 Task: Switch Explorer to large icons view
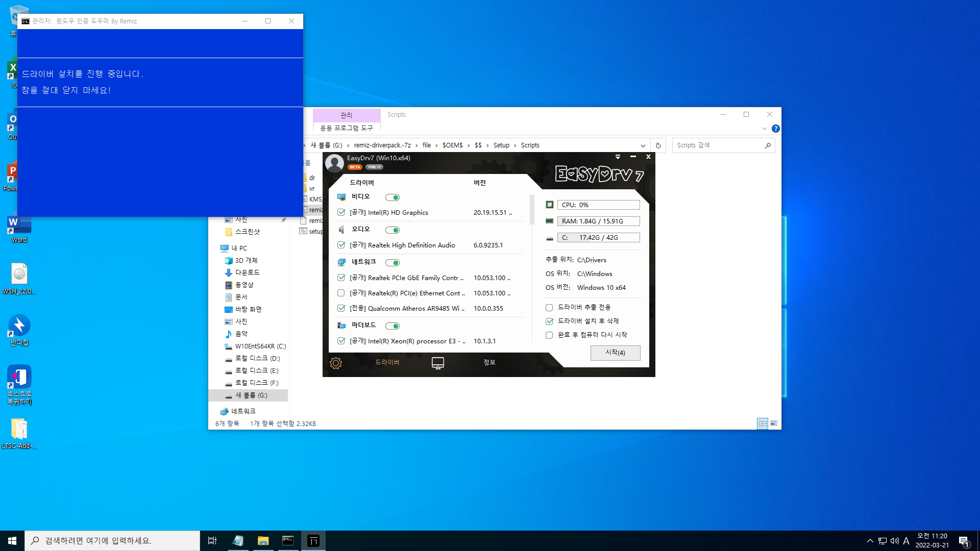point(774,423)
